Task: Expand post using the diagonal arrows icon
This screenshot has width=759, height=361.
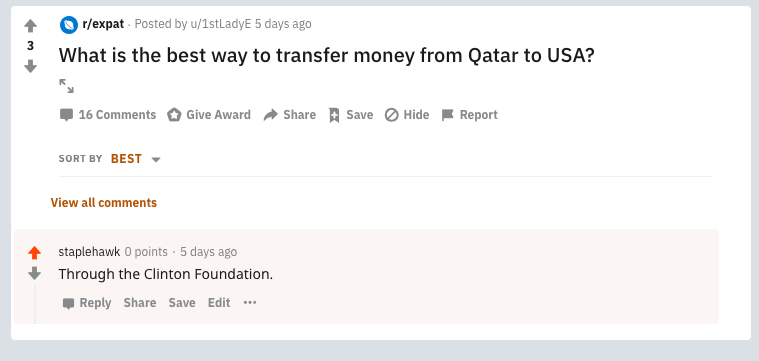Action: 66,86
